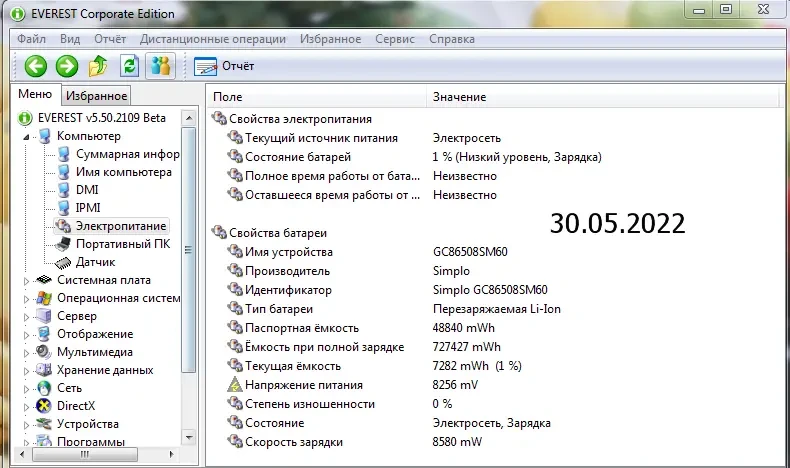Expand the Отображение tree node

[26, 335]
